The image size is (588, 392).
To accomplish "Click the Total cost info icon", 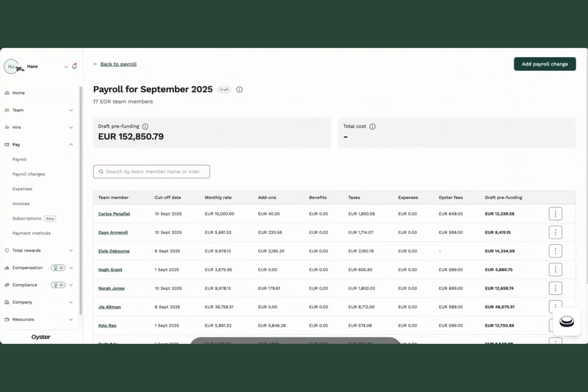I will (x=372, y=127).
